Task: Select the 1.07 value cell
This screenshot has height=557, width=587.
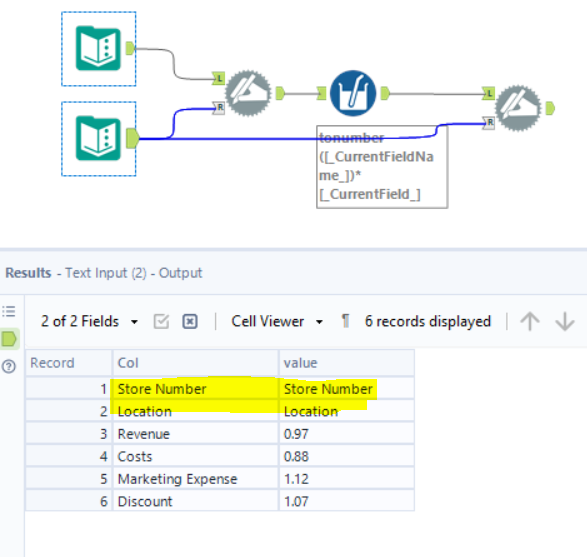Action: point(347,501)
